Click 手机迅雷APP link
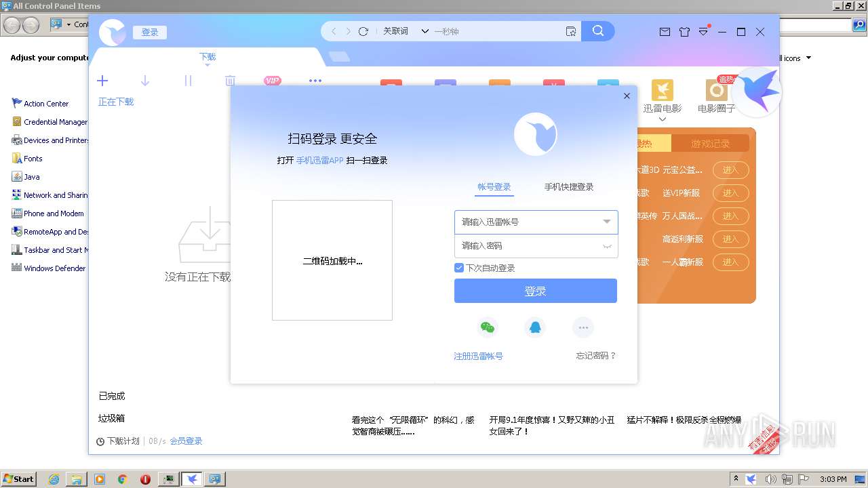 pyautogui.click(x=320, y=161)
